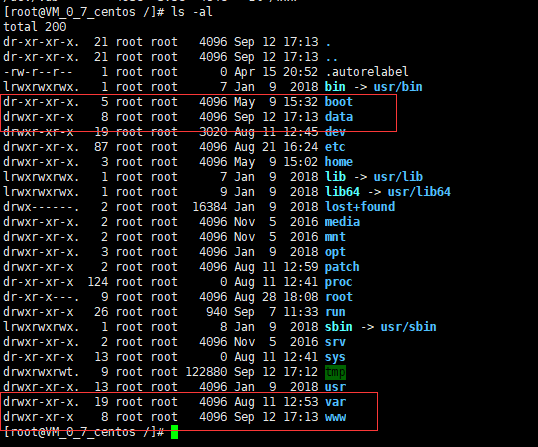
Task: Click the permissions '-rw-r--r--' on .autorelabel row
Action: [38, 72]
